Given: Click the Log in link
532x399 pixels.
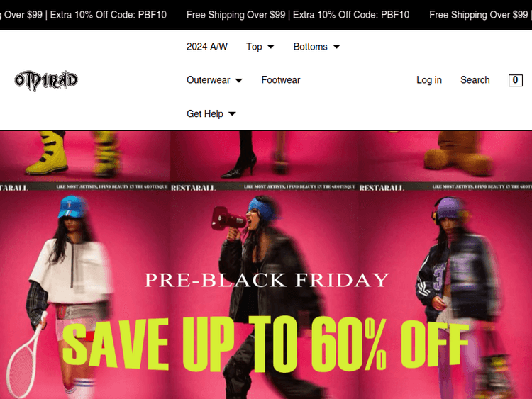Looking at the screenshot, I should pos(429,80).
